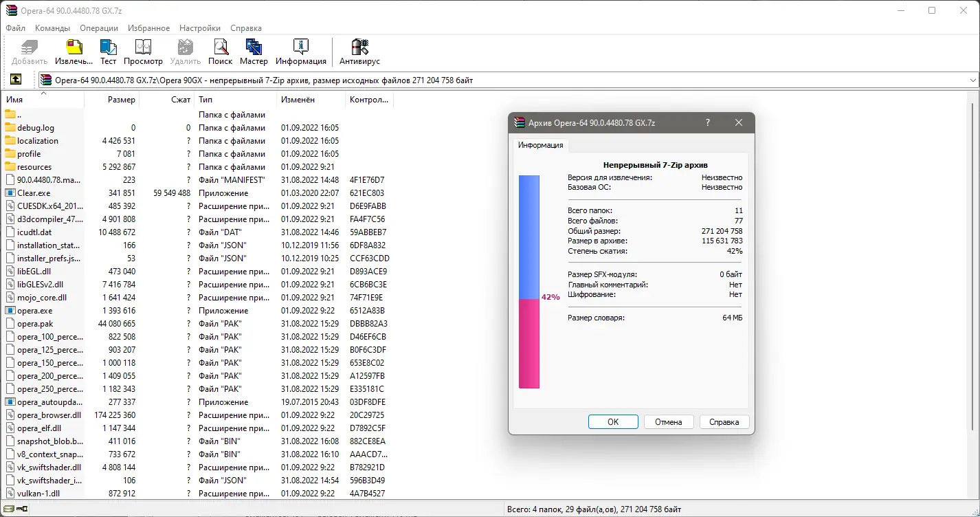Image resolution: width=980 pixels, height=517 pixels.
Task: Open the Поиск (Find) tool
Action: coord(220,47)
